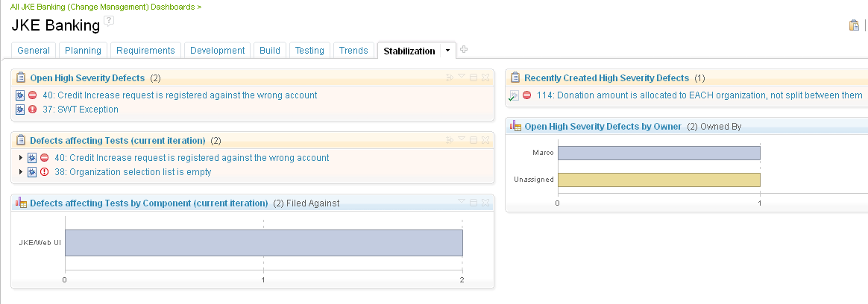Click arrows icon in Defects affecting Tests (current iteration) header

[450, 140]
